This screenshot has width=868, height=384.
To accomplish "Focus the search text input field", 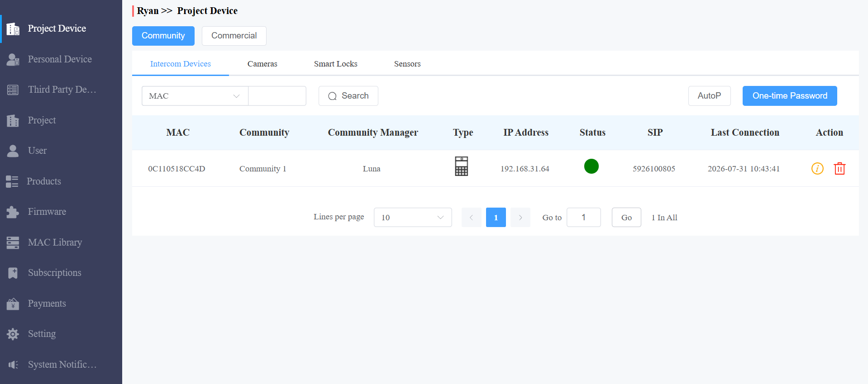I will [277, 96].
